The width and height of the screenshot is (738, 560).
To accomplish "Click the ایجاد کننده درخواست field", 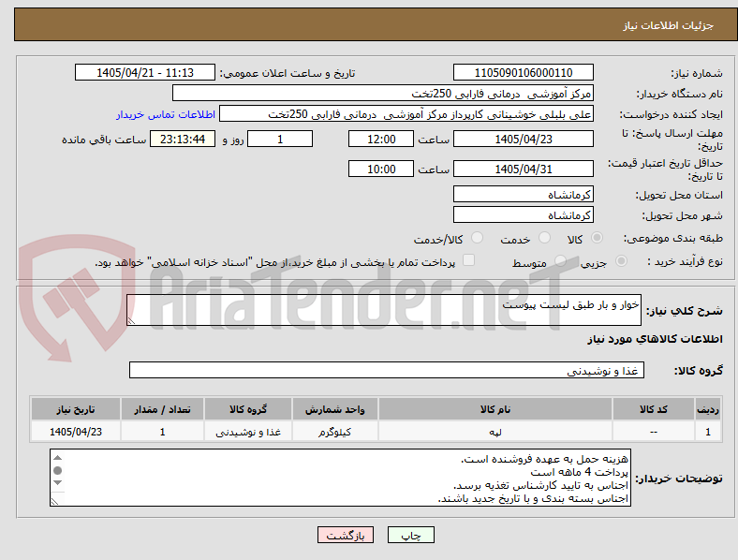I will coord(406,114).
